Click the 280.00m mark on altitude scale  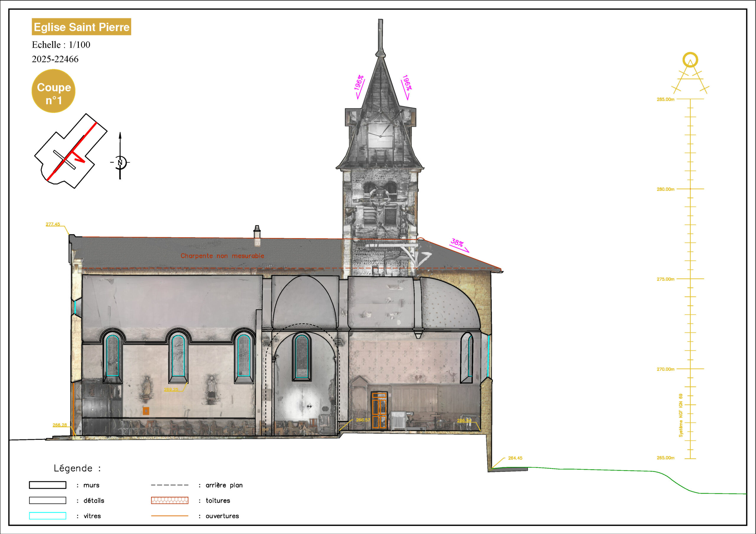coord(665,189)
